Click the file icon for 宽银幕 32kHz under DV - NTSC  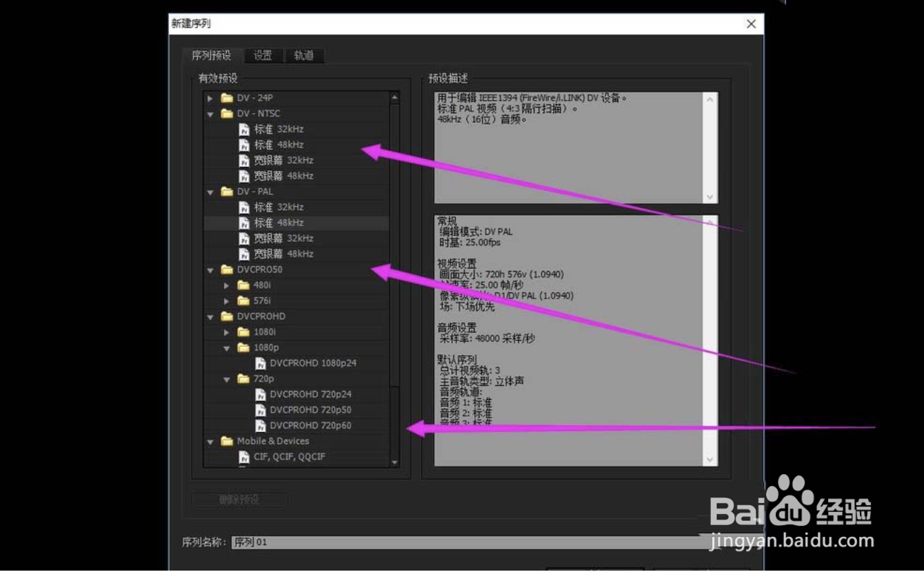click(x=243, y=161)
